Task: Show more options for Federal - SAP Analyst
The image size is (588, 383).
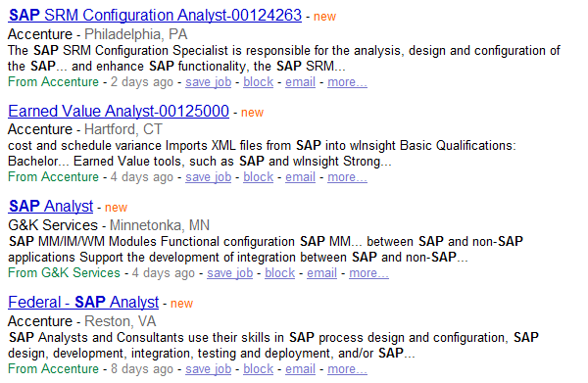Action: pyautogui.click(x=347, y=369)
